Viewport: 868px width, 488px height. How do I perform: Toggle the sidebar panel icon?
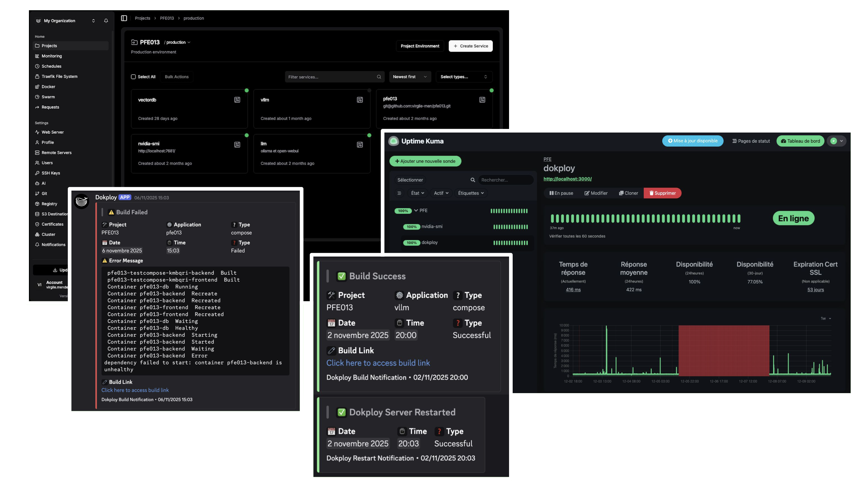coord(124,18)
